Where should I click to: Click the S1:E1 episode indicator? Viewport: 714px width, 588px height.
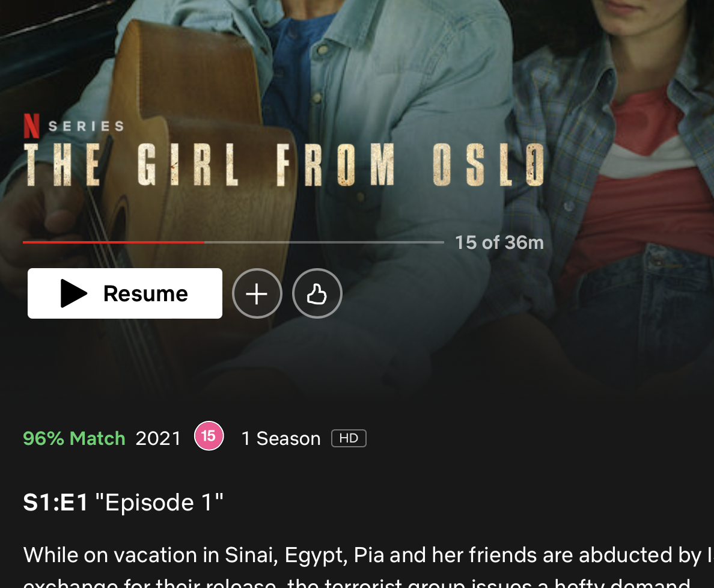point(55,503)
